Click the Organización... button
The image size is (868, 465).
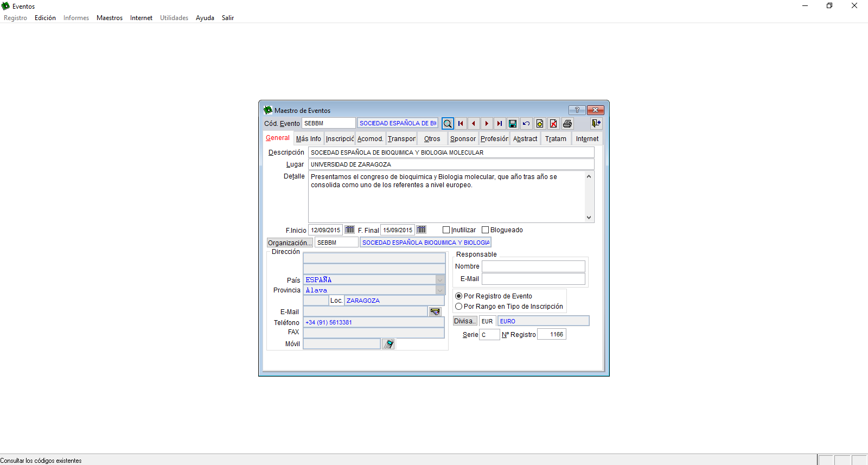[290, 243]
